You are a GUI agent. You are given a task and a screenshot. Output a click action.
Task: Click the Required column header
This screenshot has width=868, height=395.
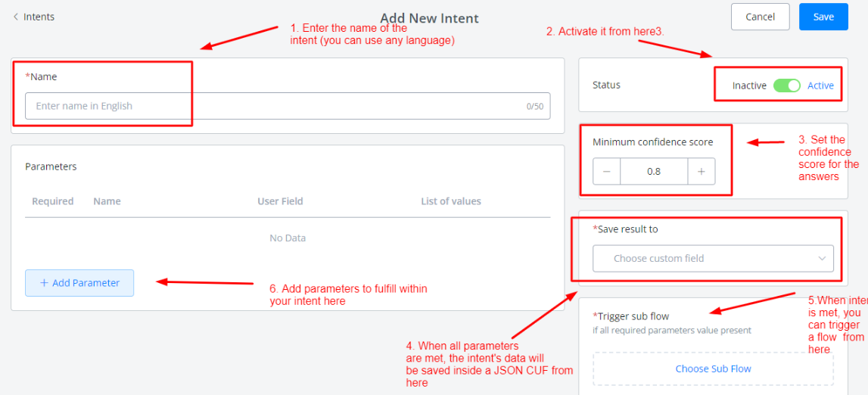click(x=53, y=201)
